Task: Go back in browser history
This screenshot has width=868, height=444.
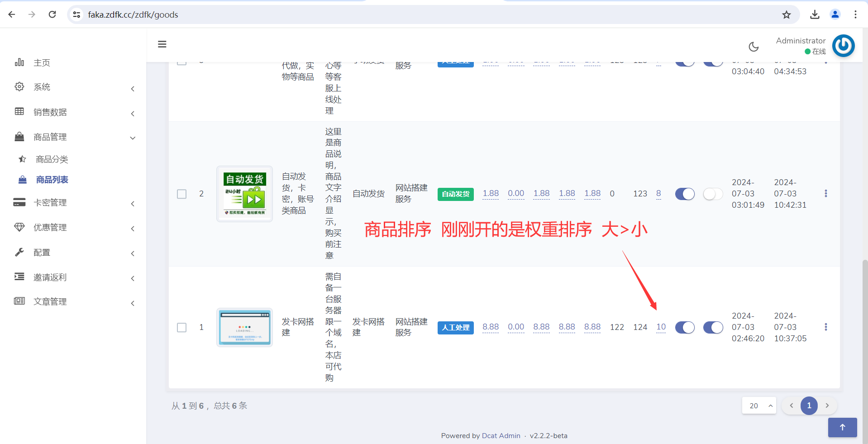Action: [x=12, y=14]
